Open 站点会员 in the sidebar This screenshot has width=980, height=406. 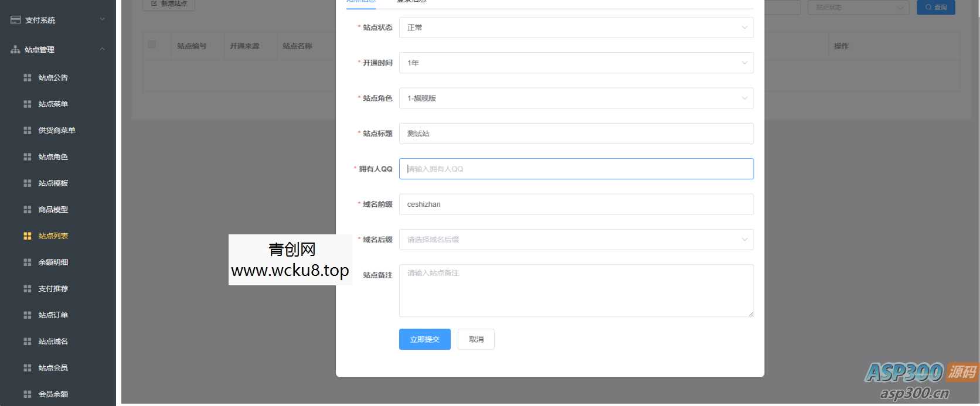click(53, 367)
